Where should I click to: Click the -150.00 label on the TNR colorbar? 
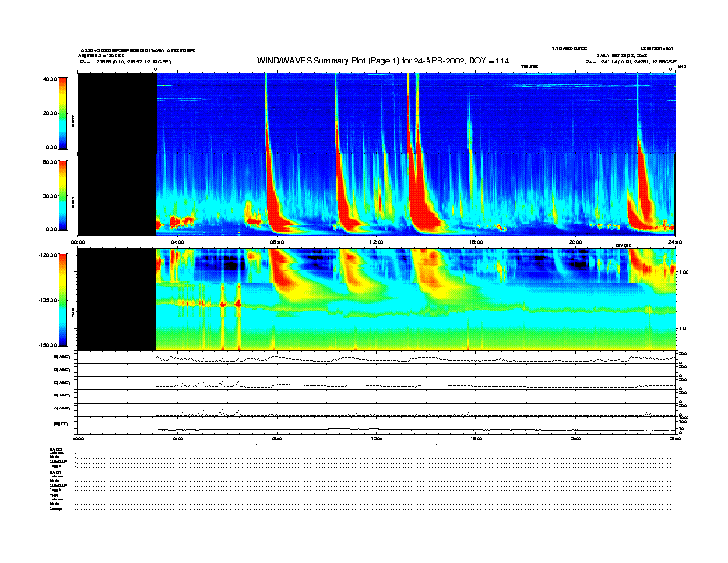(x=48, y=345)
